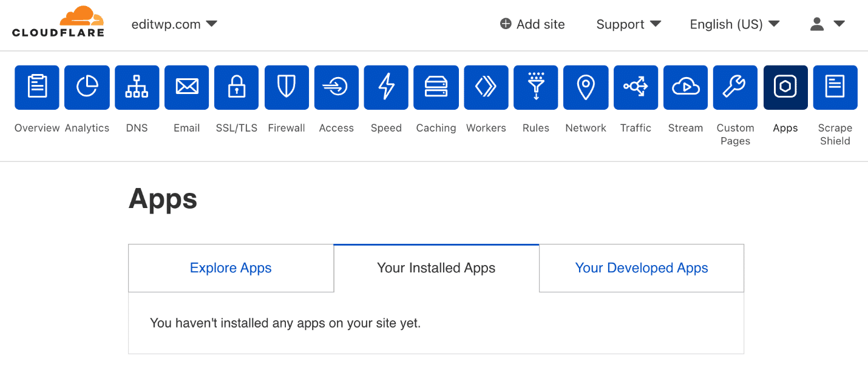Open the Workers code brackets icon
Screen dimensions: 868x390
pos(486,87)
